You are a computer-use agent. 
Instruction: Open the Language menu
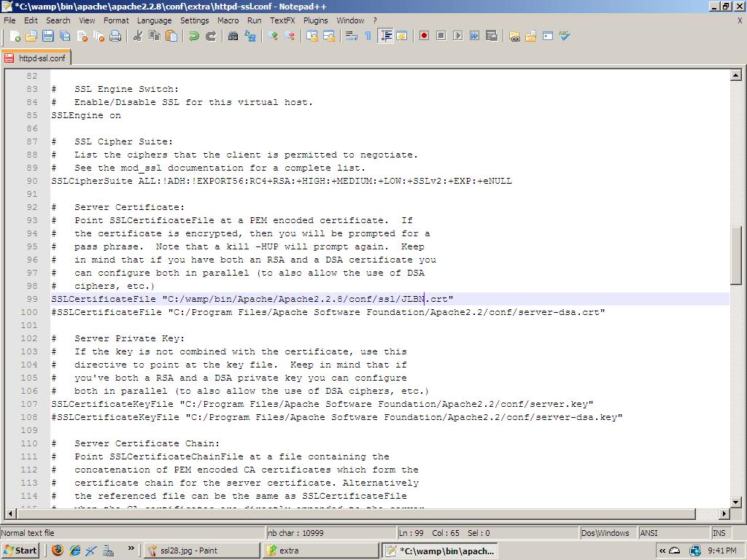coord(154,20)
